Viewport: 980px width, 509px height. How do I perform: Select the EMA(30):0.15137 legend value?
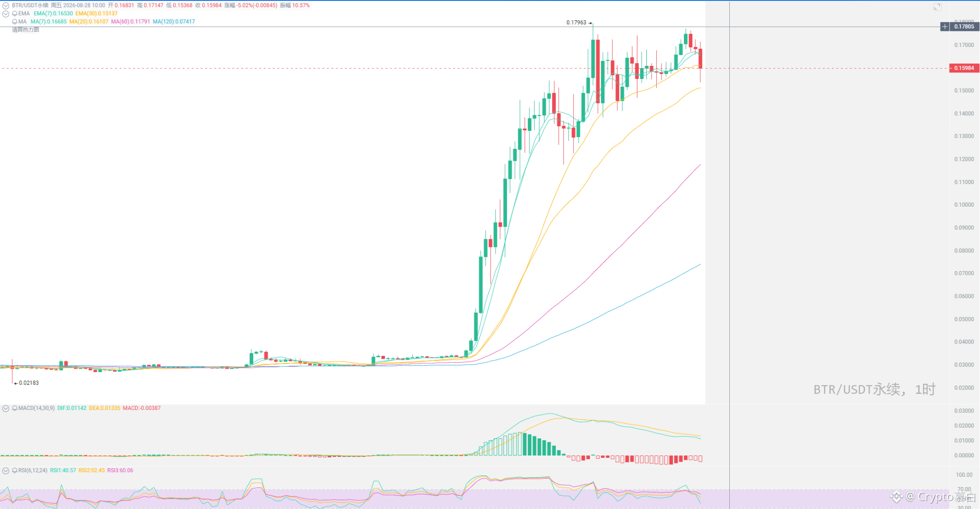tap(96, 14)
